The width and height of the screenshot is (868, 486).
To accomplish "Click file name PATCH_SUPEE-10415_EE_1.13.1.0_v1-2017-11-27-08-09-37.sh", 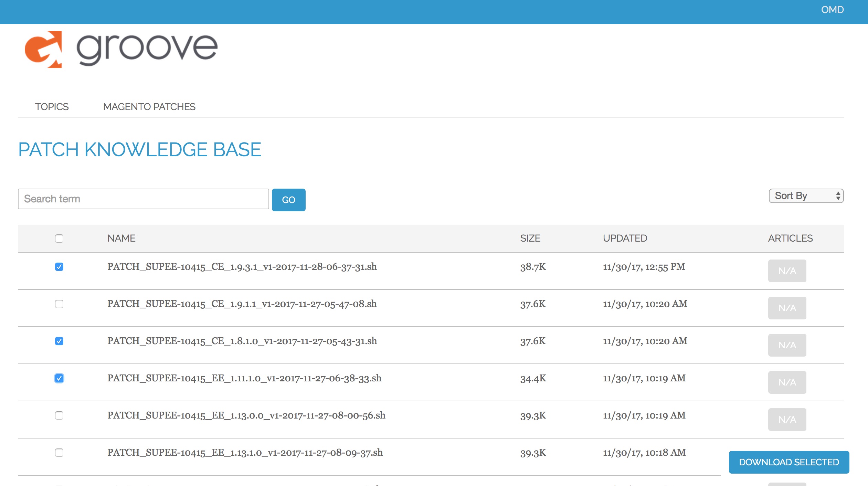I will 245,453.
